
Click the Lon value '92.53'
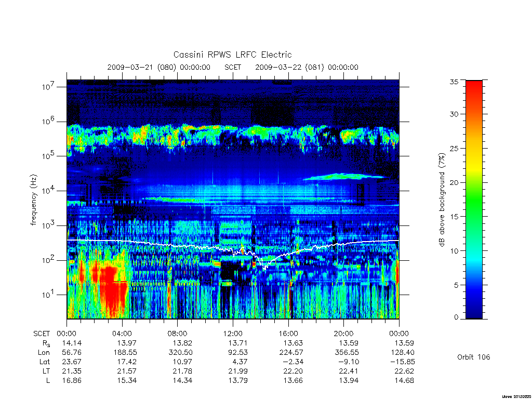(238, 353)
